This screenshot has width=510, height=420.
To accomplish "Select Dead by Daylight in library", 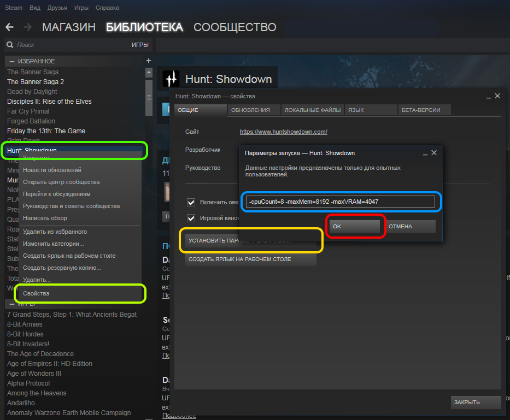I will coord(32,92).
